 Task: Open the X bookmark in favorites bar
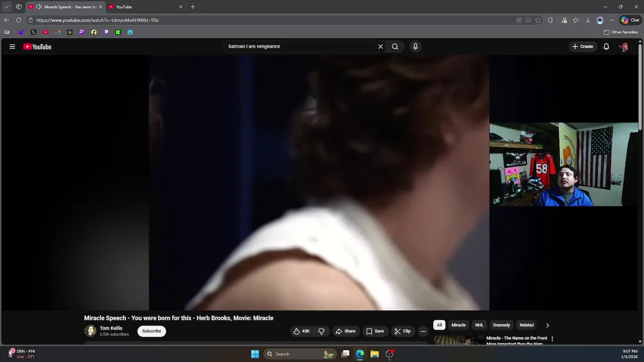point(33,32)
